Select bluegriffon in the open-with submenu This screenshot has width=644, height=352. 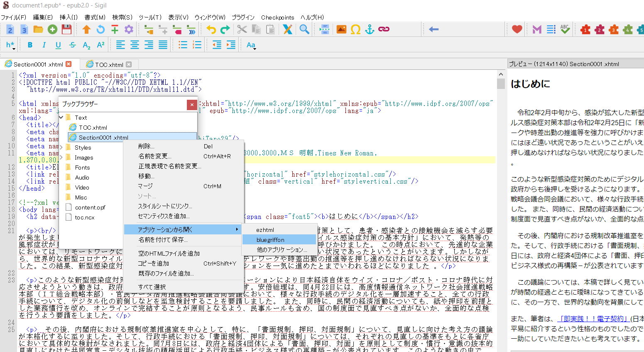pyautogui.click(x=270, y=240)
